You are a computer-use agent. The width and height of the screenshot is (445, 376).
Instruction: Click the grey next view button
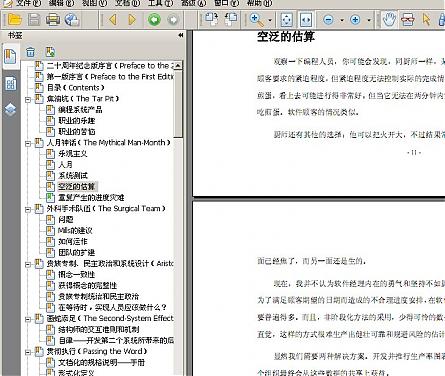[x=173, y=20]
